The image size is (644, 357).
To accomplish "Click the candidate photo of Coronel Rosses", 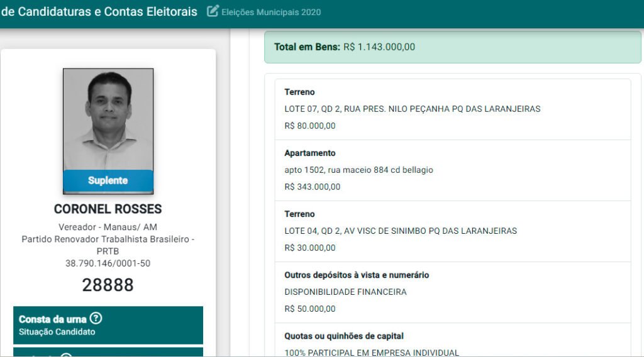I will (108, 119).
